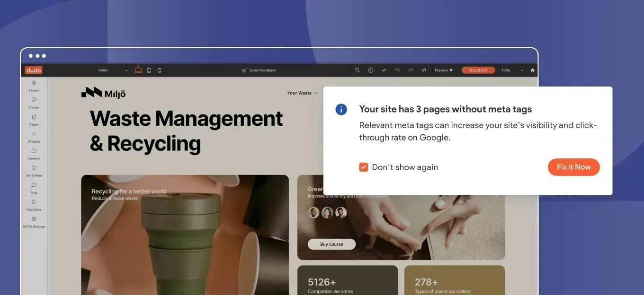This screenshot has height=295, width=644.
Task: Open the Sell Online panel
Action: tap(34, 171)
